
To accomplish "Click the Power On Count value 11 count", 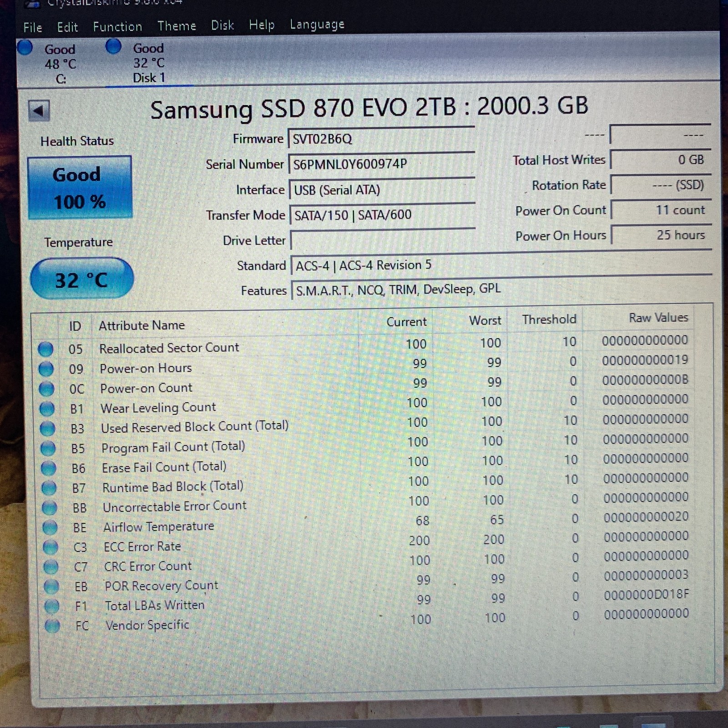I will [x=661, y=210].
